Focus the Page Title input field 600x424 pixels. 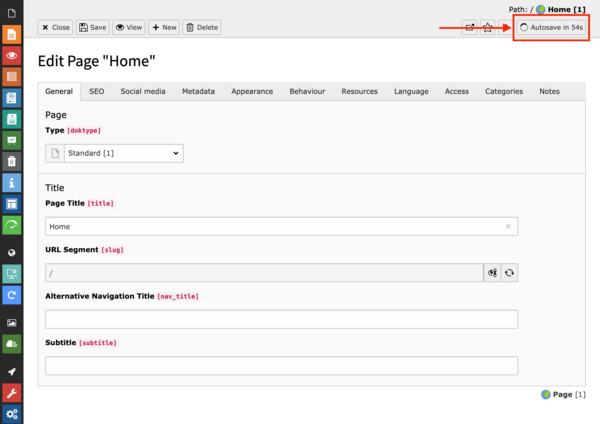click(282, 226)
